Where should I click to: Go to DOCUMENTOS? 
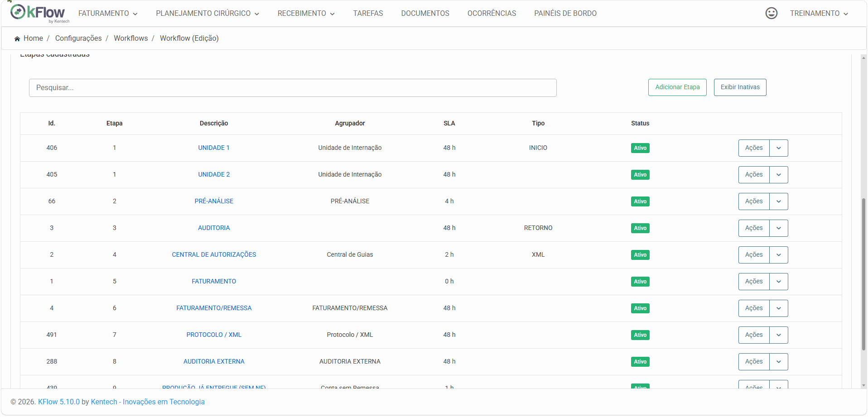tap(425, 14)
